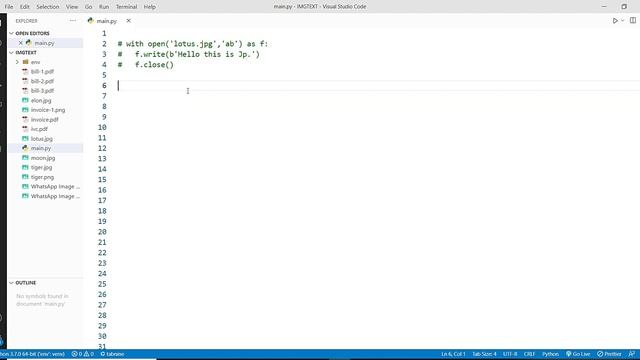Open feedback icon in status bar
640x360 pixels.
coord(631,354)
